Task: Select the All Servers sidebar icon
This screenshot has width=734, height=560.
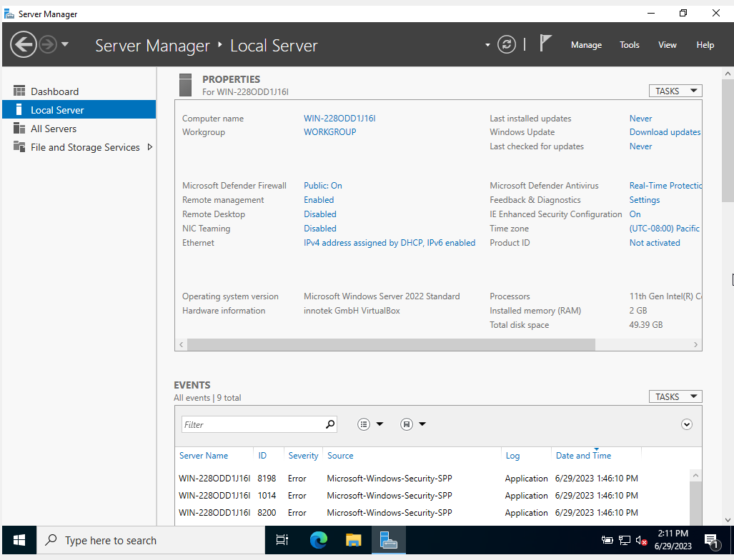Action: click(x=21, y=129)
